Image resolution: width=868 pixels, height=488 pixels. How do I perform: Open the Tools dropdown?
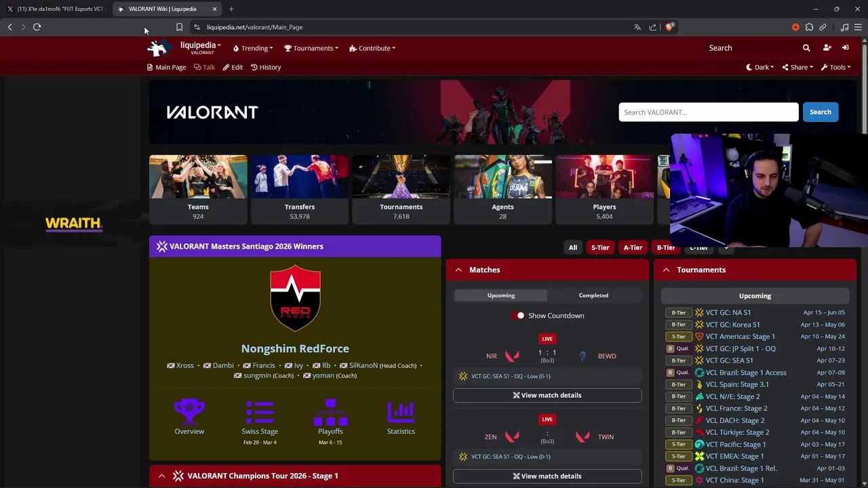coord(835,67)
